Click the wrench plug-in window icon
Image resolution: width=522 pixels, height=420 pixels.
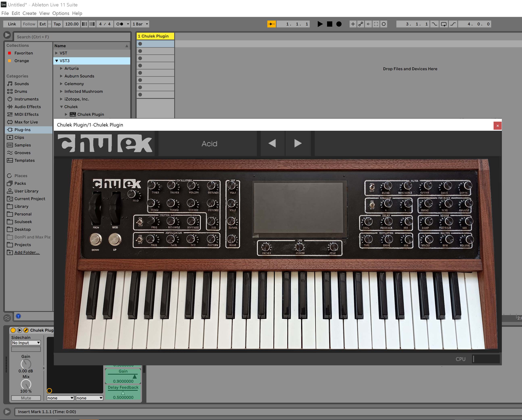tap(26, 330)
